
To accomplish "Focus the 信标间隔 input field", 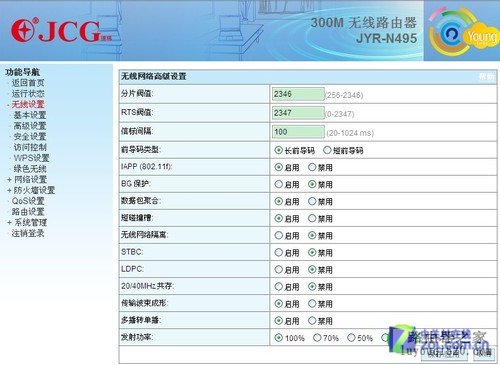I will click(x=298, y=132).
